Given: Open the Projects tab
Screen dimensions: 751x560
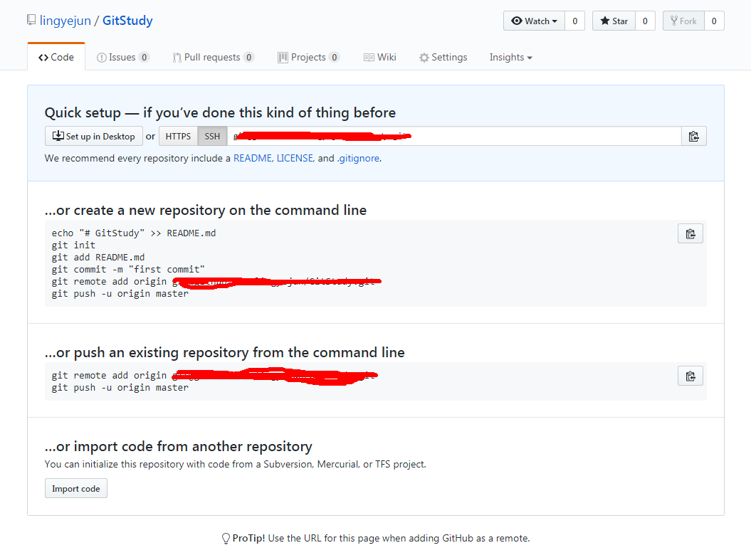Looking at the screenshot, I should coord(308,58).
